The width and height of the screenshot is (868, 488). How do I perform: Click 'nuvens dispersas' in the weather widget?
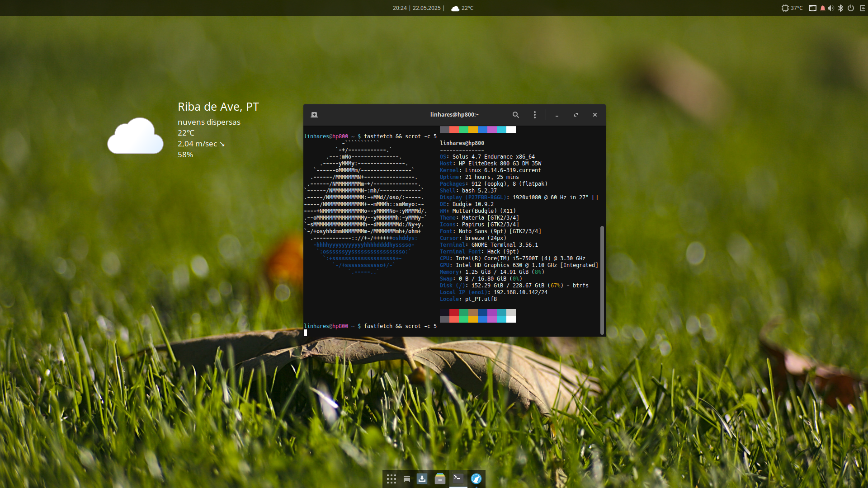pyautogui.click(x=209, y=122)
